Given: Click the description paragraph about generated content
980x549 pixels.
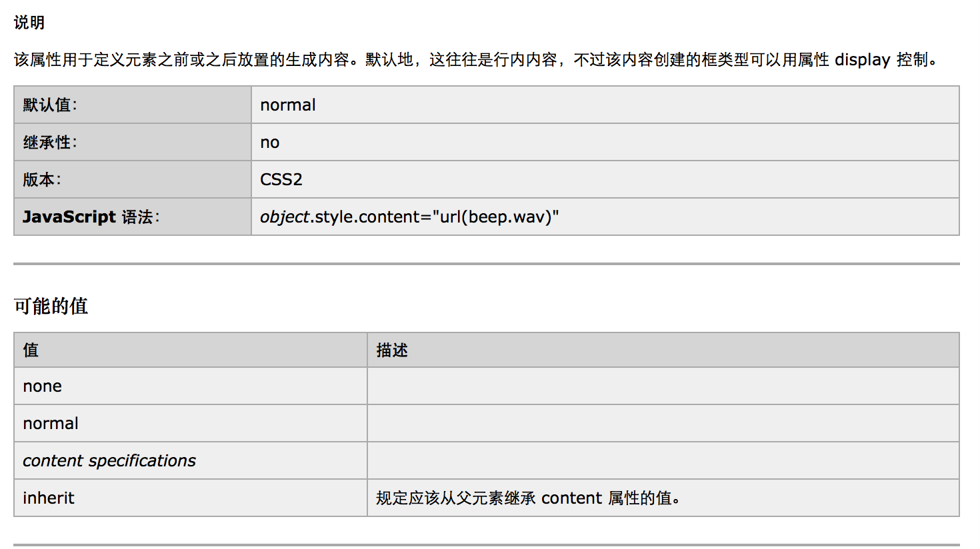Looking at the screenshot, I should (x=477, y=60).
